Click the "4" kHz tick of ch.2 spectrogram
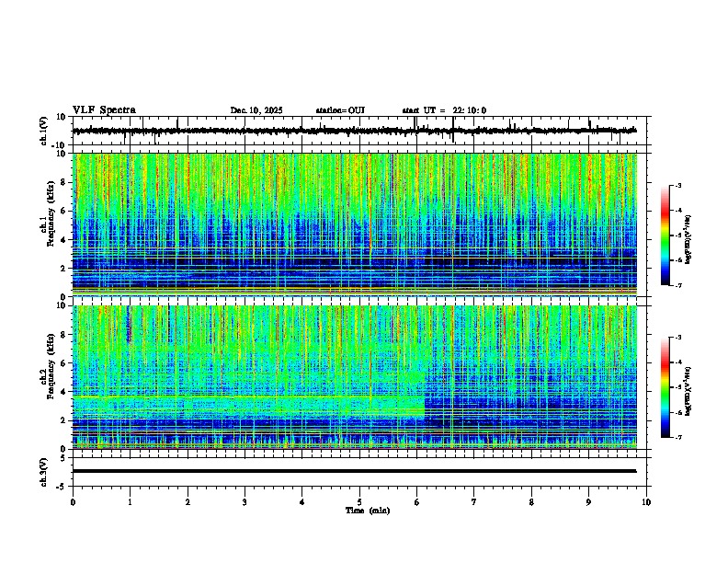This screenshot has height=563, width=728. click(64, 392)
